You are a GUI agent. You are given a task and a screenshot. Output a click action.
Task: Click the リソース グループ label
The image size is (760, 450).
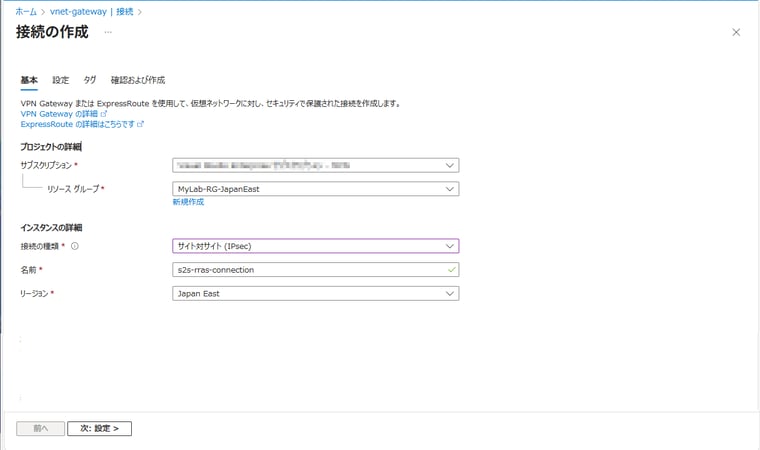point(73,189)
